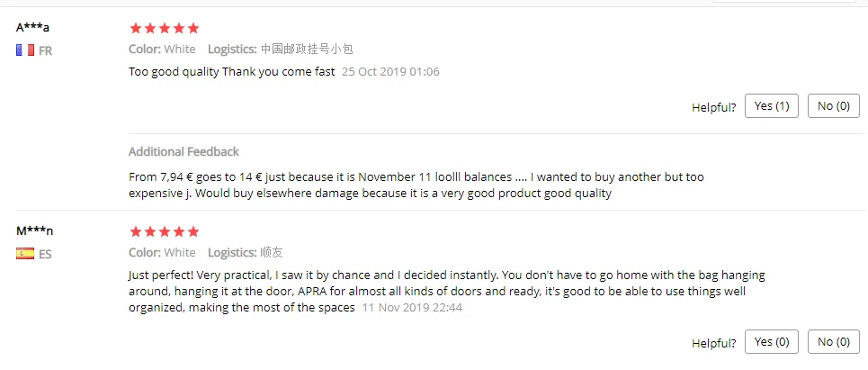Screen dimensions: 868x370
Task: Click reviewer name M***n
Action: pyautogui.click(x=35, y=230)
